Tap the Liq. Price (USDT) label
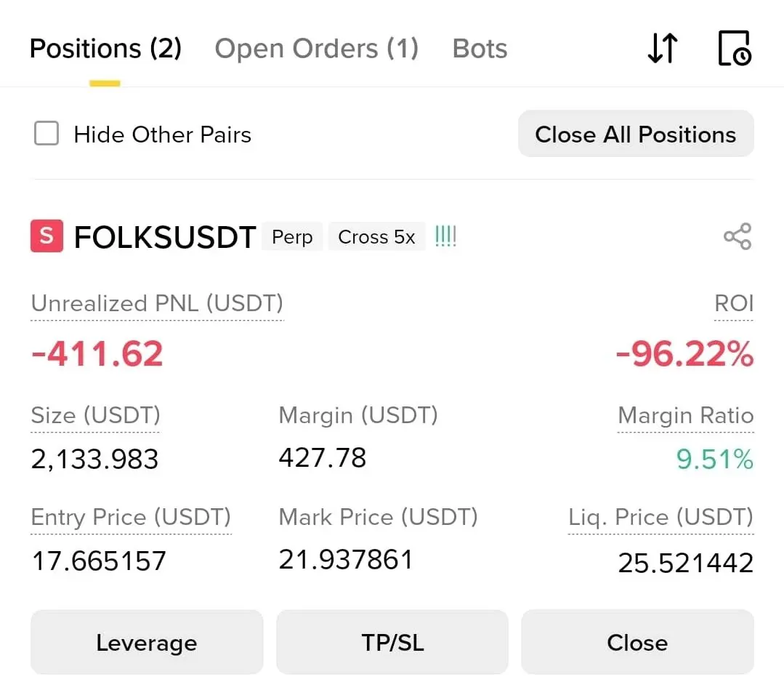 click(x=660, y=517)
